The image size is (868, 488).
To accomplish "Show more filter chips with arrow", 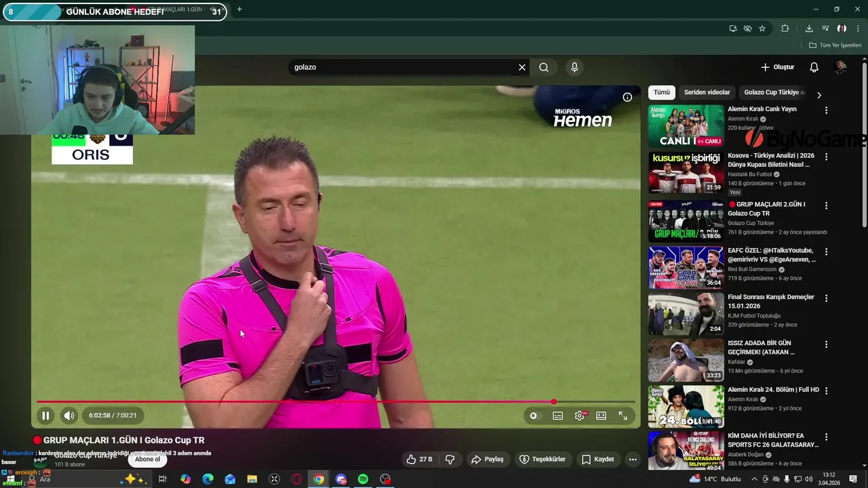I will pos(818,95).
